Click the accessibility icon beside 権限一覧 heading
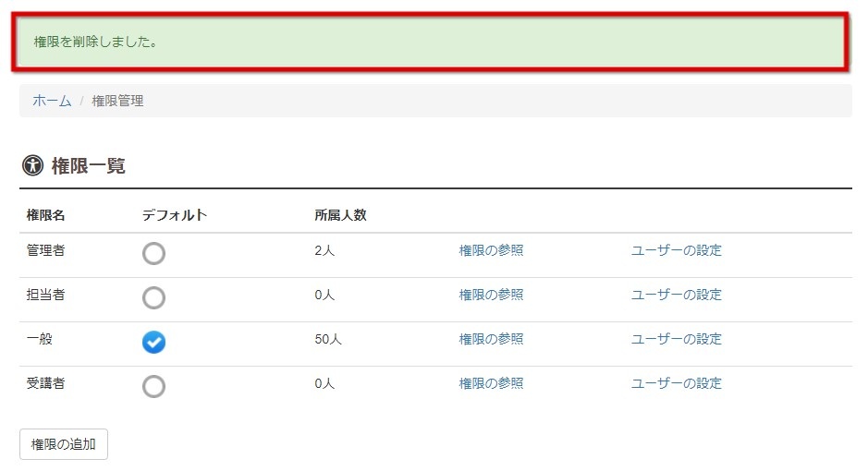 (x=32, y=165)
